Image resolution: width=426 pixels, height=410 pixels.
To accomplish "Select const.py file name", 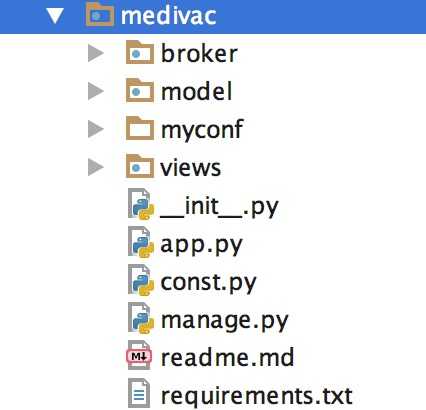I will tap(208, 283).
